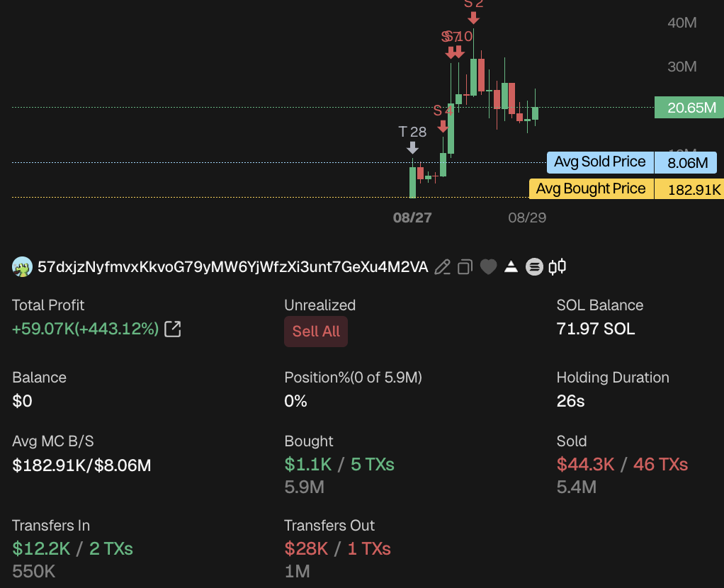
Task: Click the wallet avatar icon
Action: [x=22, y=267]
